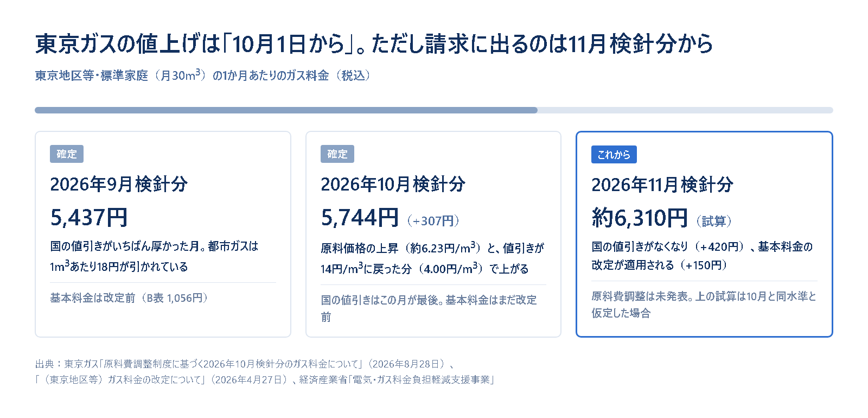Click the ガス料金の改定について source line
This screenshot has height=418, width=868.
point(265,379)
